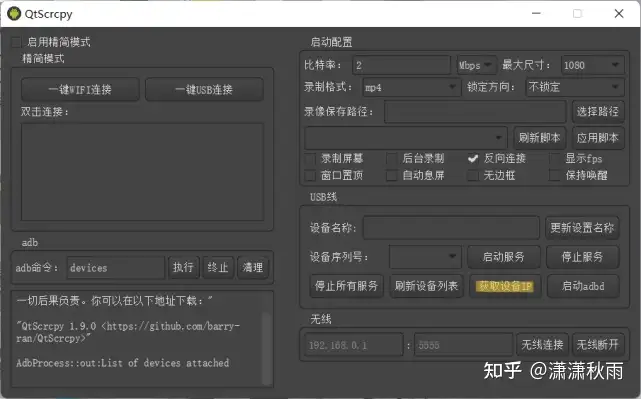Open the 设备序列号 dropdown
The height and width of the screenshot is (399, 641).
point(425,257)
